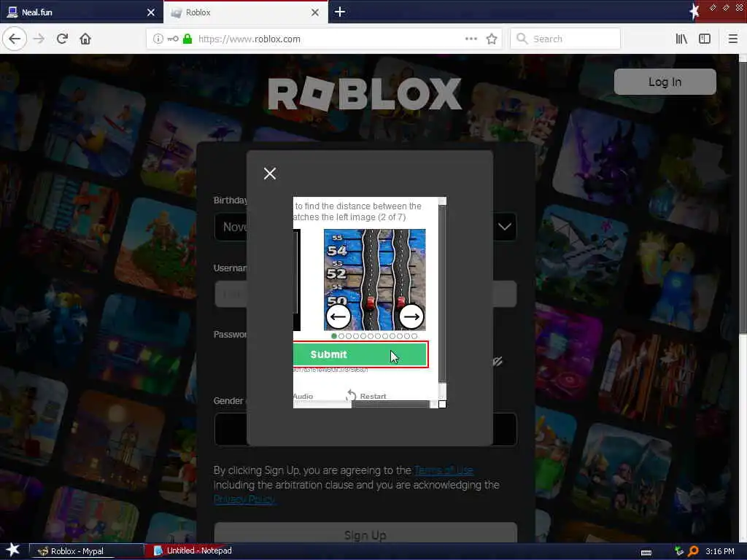Show site information icon
The width and height of the screenshot is (747, 560).
[158, 39]
